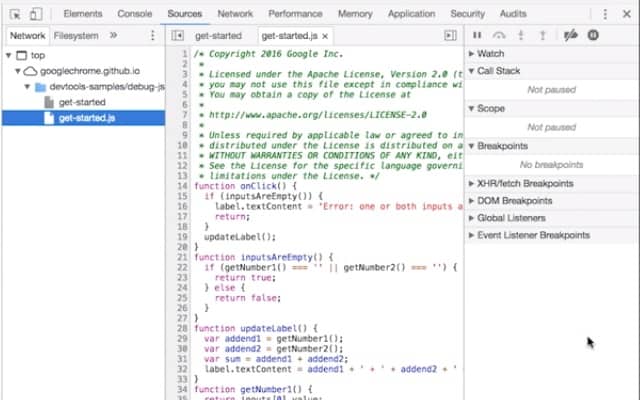Open the Elements tab
640x400 pixels.
point(83,14)
